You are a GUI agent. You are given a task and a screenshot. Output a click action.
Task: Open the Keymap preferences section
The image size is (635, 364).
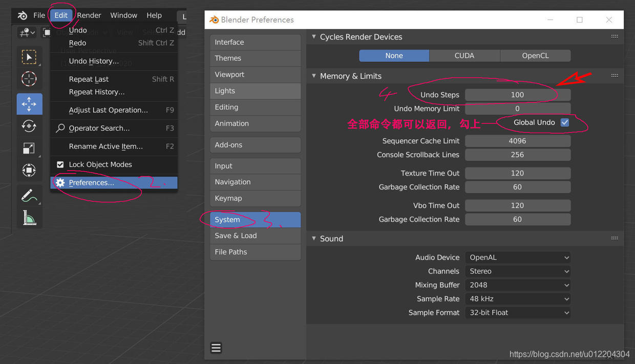(256, 198)
